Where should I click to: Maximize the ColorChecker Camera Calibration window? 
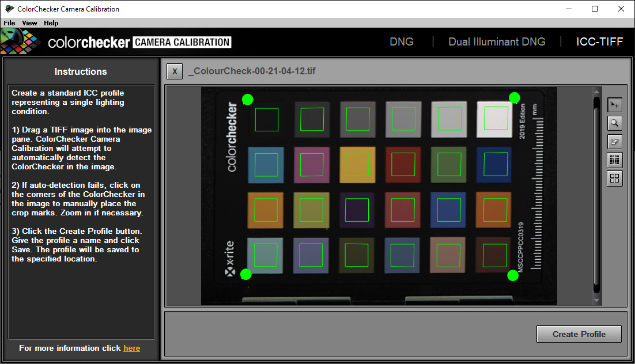pyautogui.click(x=595, y=9)
